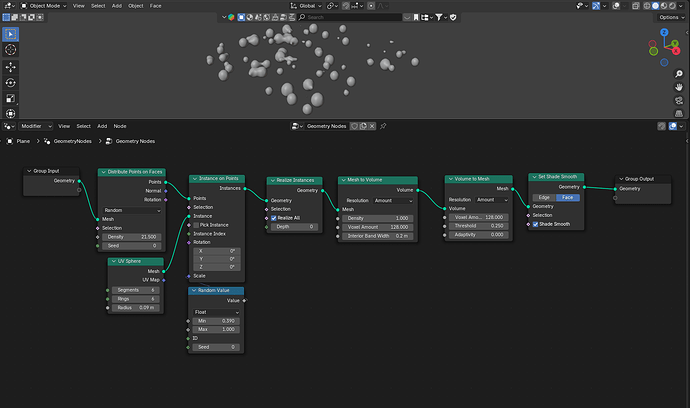Open the viewport filter funnel icon

click(439, 17)
